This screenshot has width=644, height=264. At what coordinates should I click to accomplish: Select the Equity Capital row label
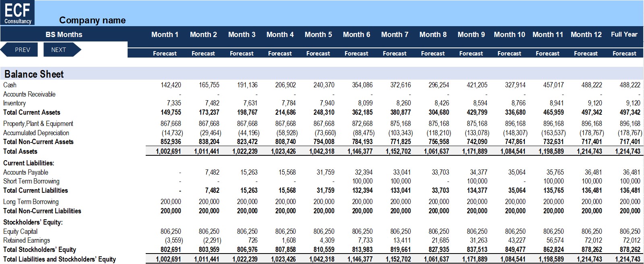(x=20, y=231)
